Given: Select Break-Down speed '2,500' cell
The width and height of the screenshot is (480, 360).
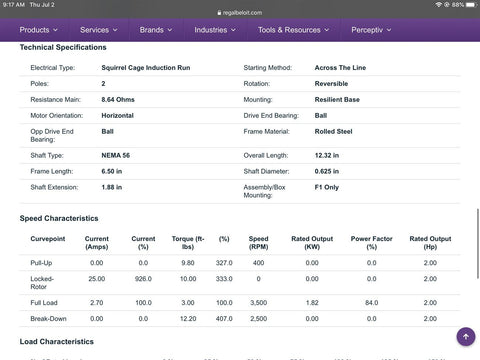Looking at the screenshot, I should coord(258,319).
